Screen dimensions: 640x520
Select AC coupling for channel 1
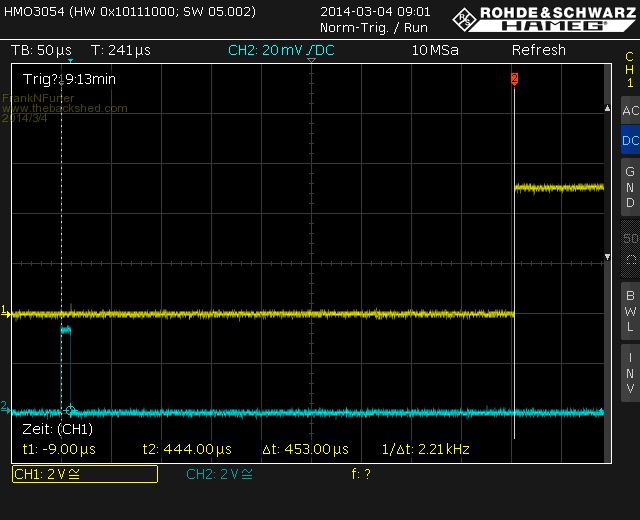(629, 111)
